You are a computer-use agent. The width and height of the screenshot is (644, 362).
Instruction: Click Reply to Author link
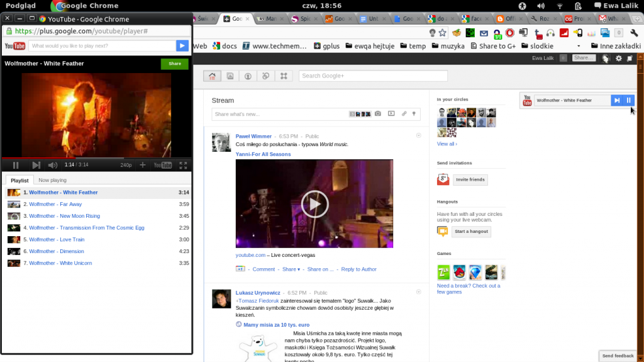pyautogui.click(x=358, y=269)
